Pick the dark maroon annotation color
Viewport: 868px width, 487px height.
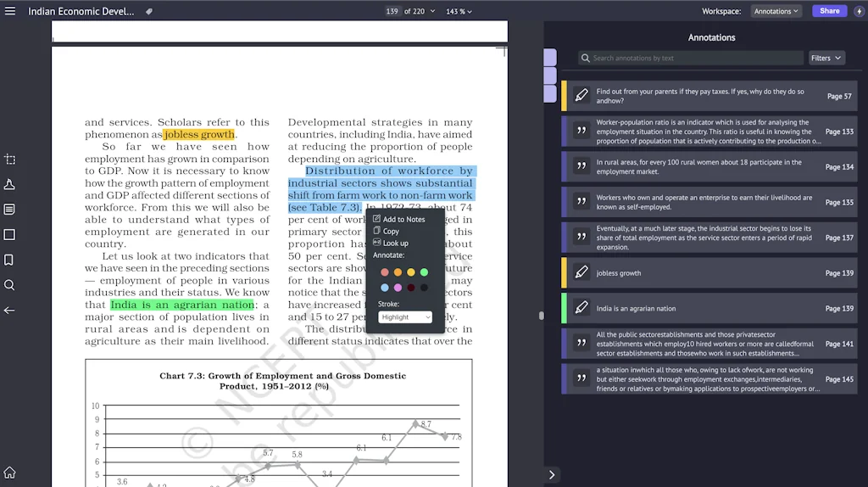(411, 288)
